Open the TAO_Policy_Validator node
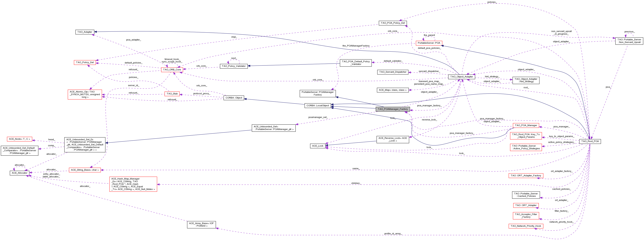 point(234,66)
